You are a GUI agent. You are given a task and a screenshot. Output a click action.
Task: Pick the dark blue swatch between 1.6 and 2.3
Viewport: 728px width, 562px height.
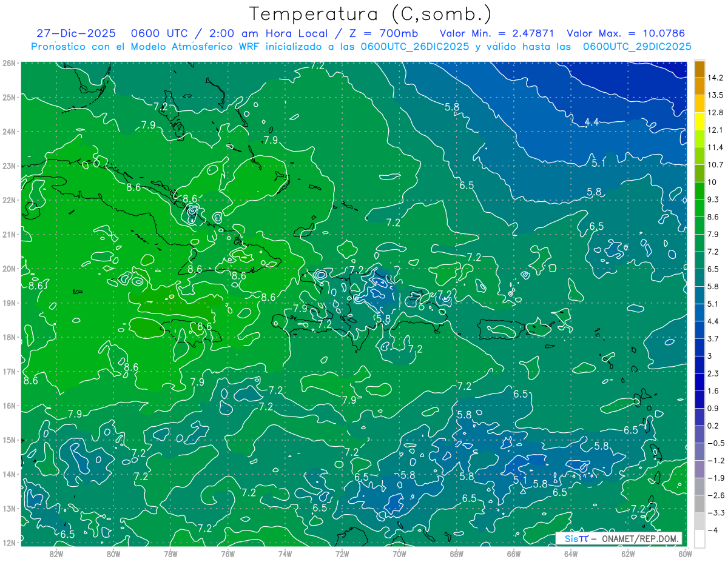click(699, 382)
